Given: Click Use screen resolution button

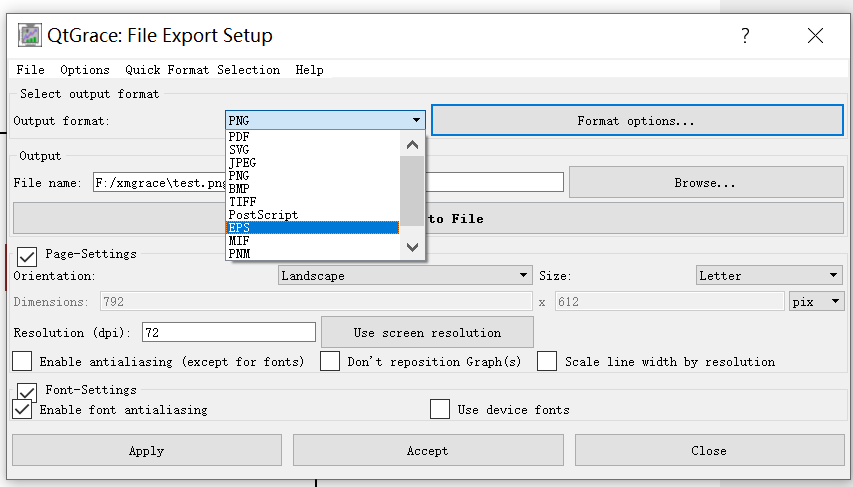Looking at the screenshot, I should [x=427, y=332].
